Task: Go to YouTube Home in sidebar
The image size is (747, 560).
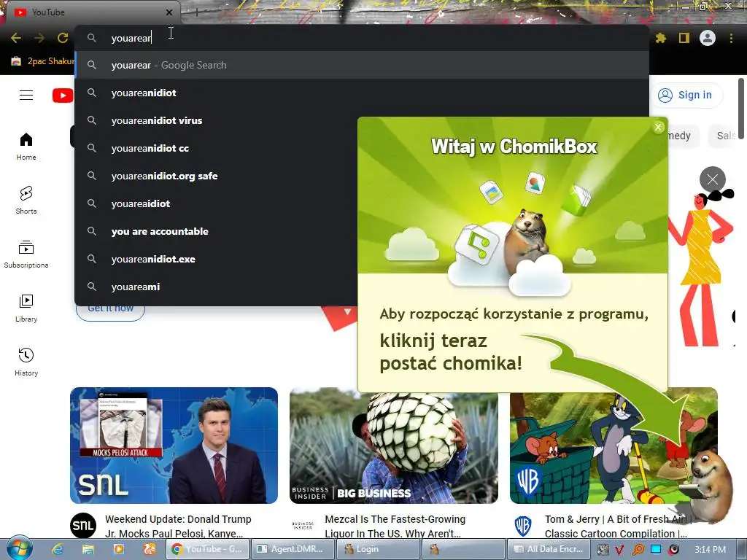Action: (26, 146)
